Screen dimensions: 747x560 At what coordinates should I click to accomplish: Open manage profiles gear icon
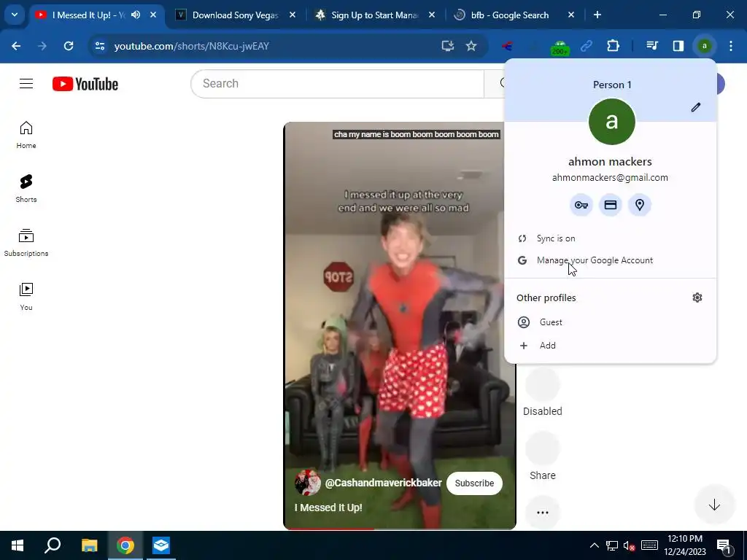697,297
